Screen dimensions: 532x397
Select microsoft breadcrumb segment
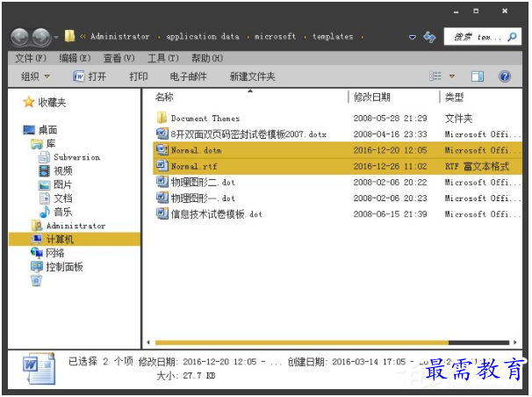[x=275, y=36]
